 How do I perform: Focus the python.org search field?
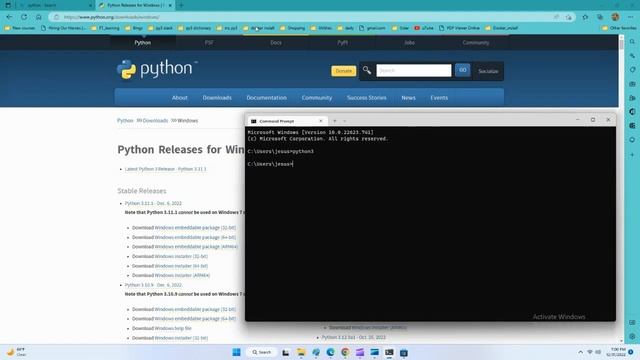tap(414, 70)
